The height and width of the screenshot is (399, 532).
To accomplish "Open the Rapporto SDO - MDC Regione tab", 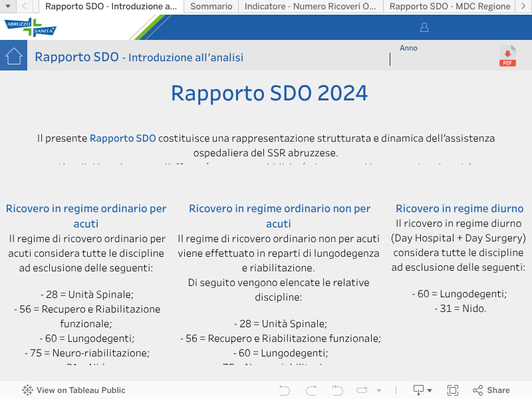I will (450, 6).
